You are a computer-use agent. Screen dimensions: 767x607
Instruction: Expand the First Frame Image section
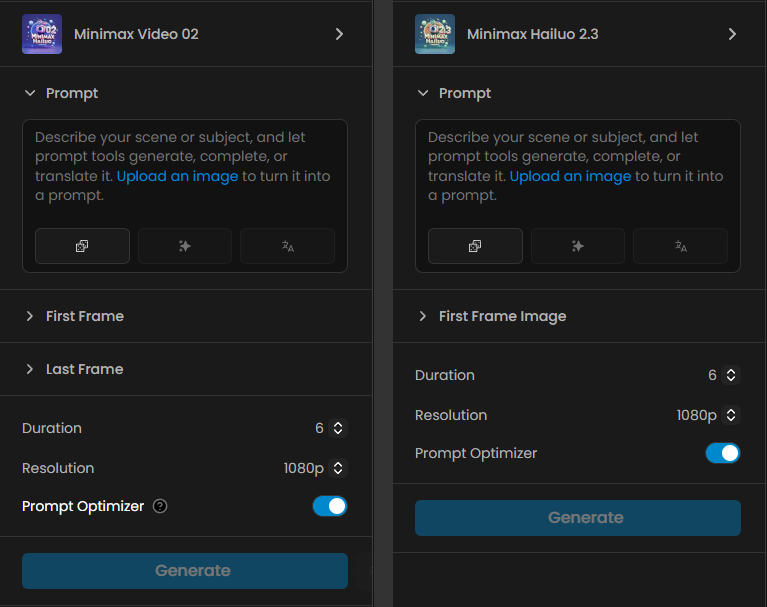(x=502, y=316)
